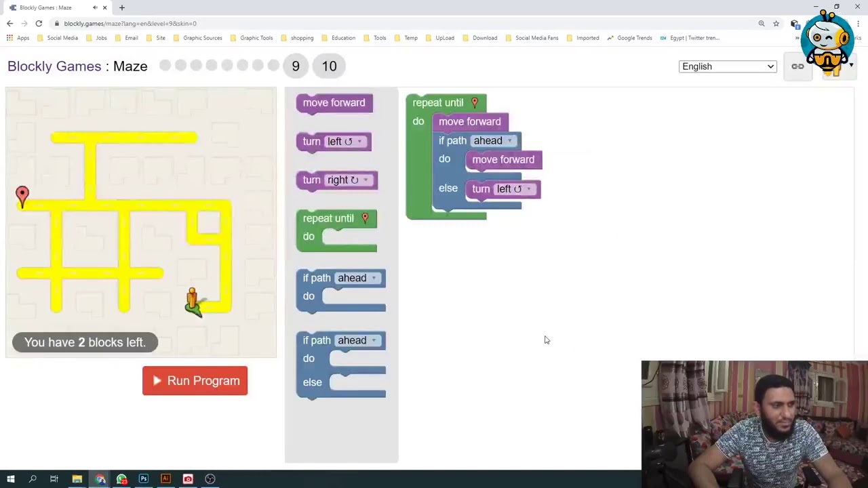Click the padlock icon next to the URL
This screenshot has width=868, height=488.
coord(58,24)
